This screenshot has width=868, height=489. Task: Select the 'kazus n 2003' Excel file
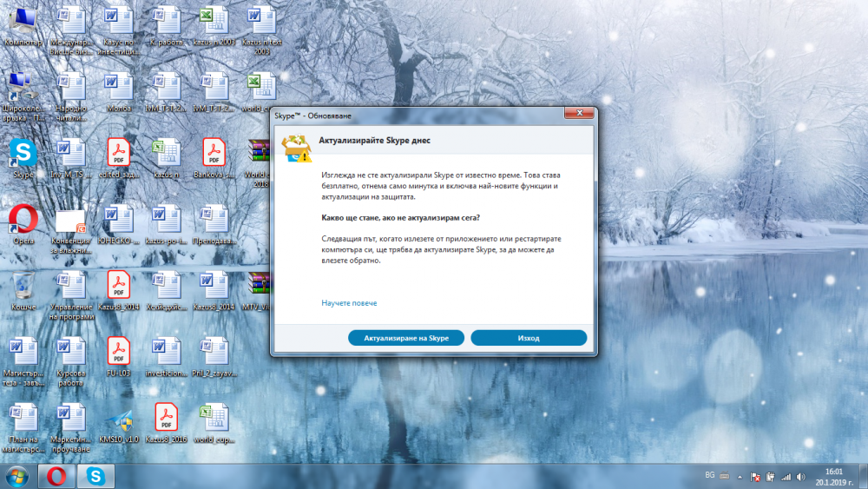click(x=214, y=26)
